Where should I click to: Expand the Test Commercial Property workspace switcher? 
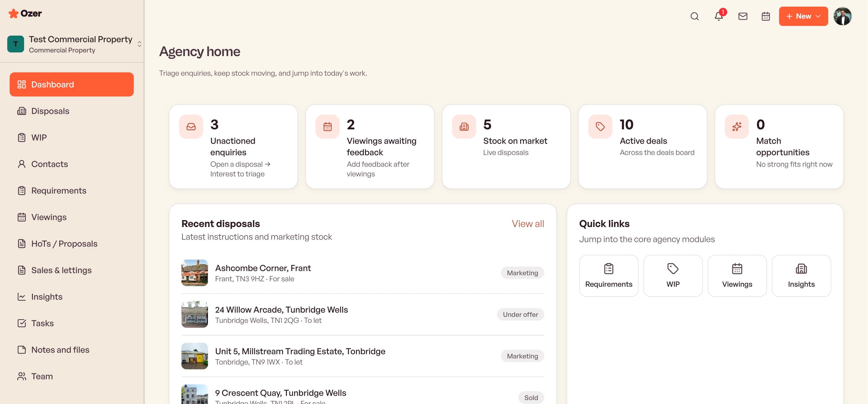140,44
